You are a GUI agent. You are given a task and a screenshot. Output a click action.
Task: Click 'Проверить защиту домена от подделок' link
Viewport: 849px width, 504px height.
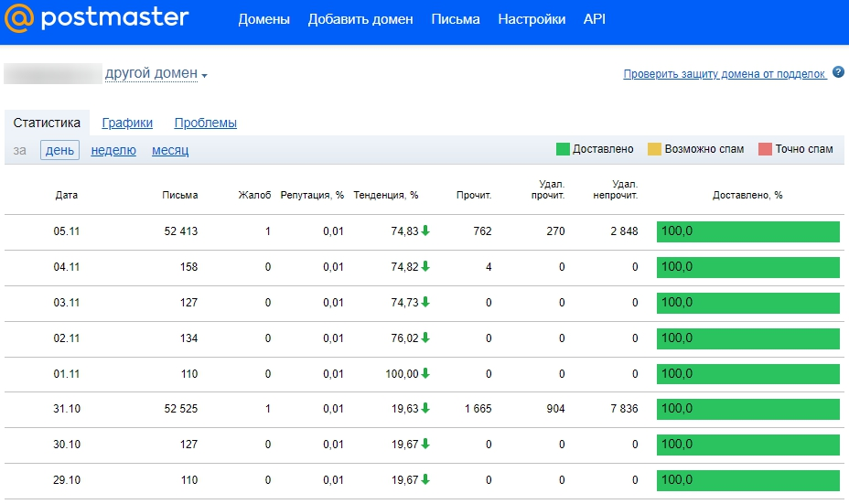[725, 74]
